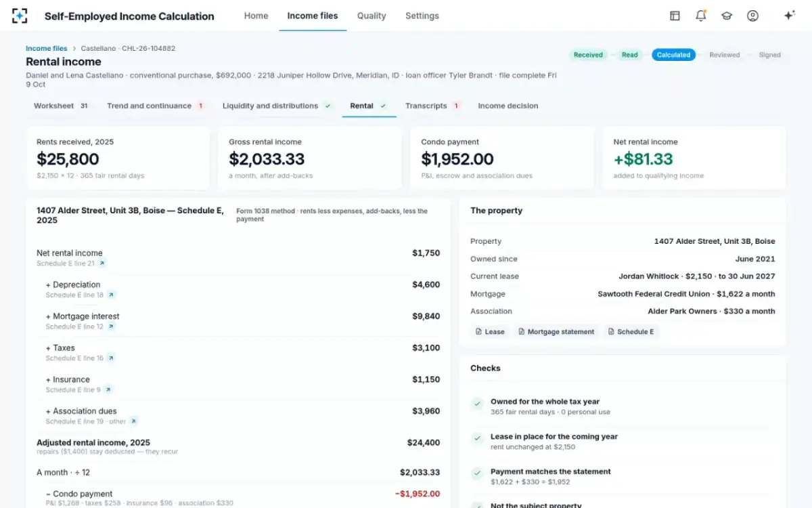
Task: Click the Castellano · CHL-26-104882 breadcrumb
Action: 128,48
